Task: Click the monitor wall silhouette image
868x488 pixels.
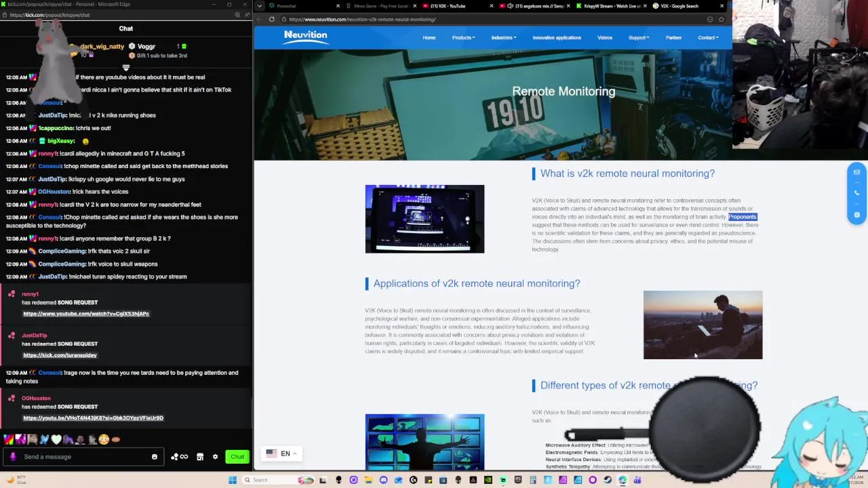Action: pos(425,442)
